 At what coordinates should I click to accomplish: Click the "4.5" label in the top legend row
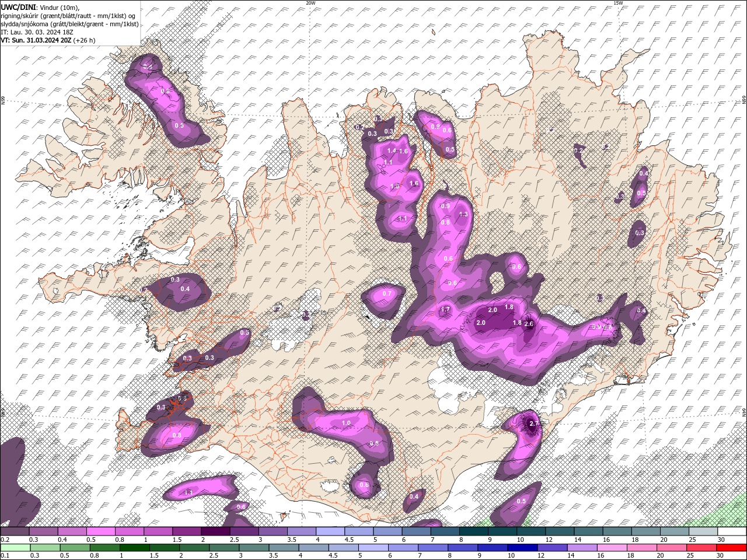pyautogui.click(x=349, y=540)
